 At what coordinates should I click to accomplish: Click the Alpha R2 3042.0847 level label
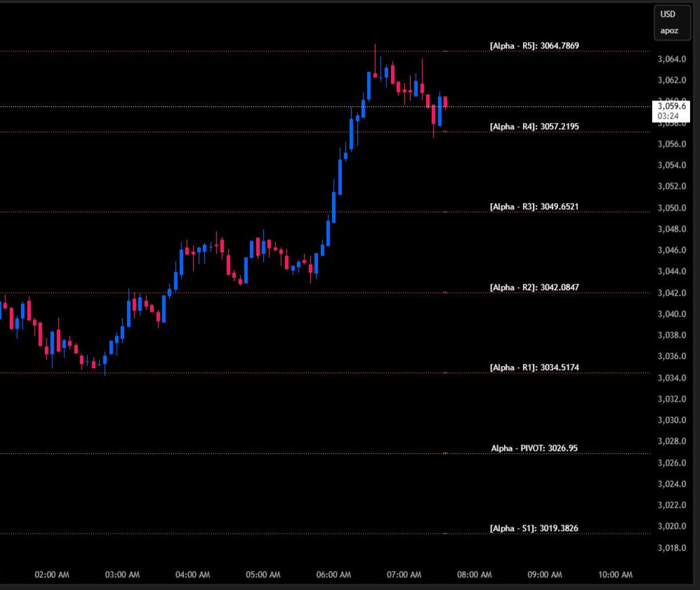pyautogui.click(x=534, y=288)
